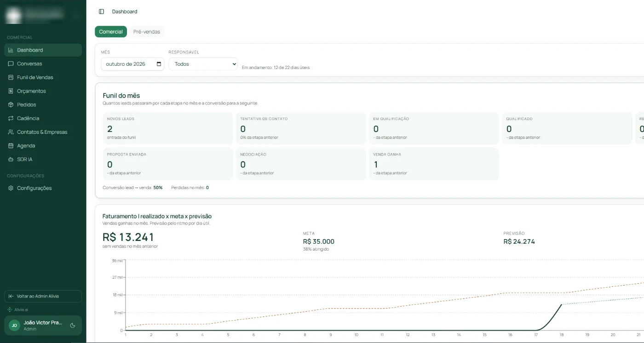Select the Tentativa de Contato card

click(301, 128)
